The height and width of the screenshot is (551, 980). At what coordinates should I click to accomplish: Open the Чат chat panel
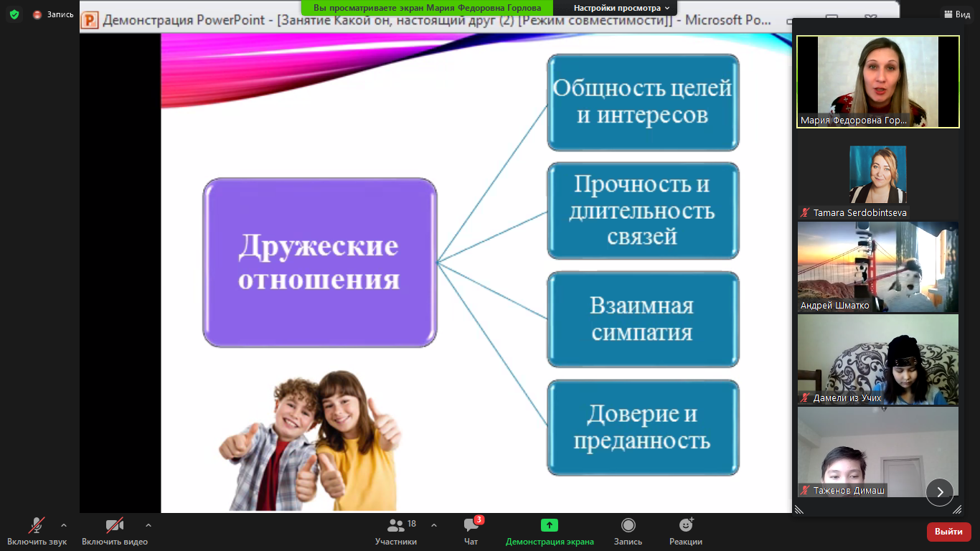point(471,532)
